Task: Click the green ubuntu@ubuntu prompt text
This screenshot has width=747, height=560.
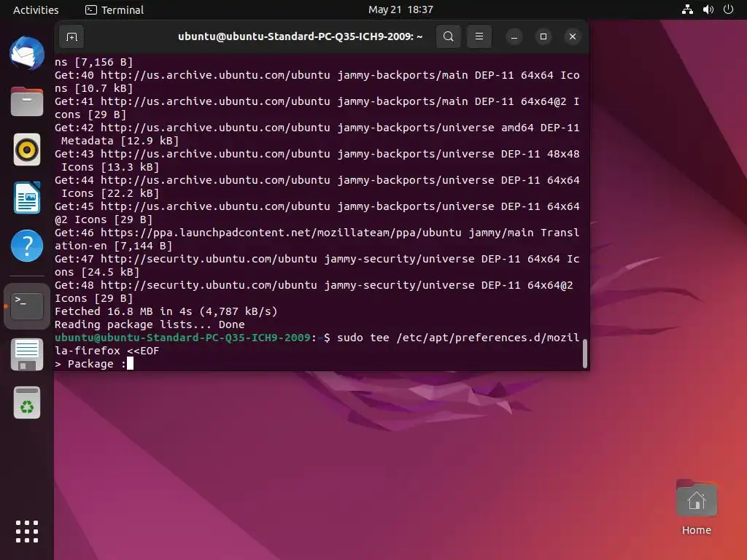Action: [182, 338]
